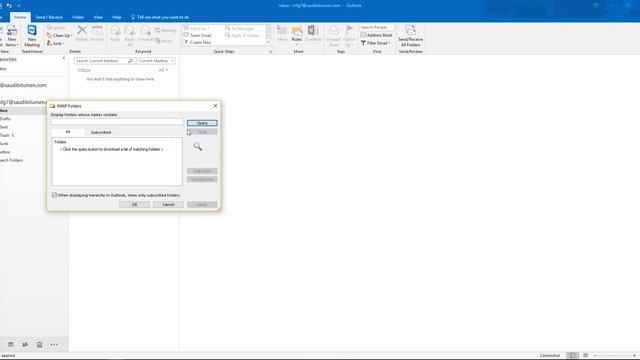Switch to Tasks in navigation bar

pos(39,344)
